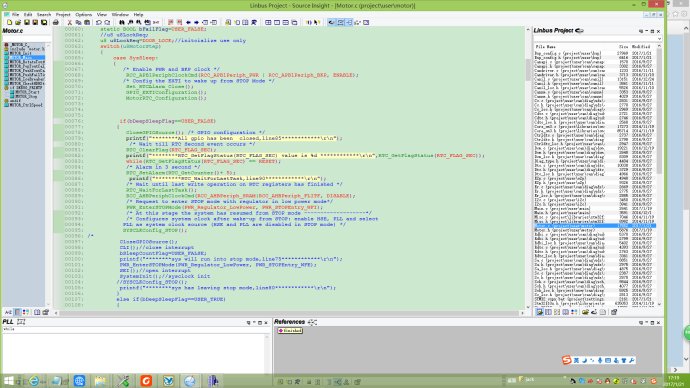690x388 pixels.
Task: Click the Save All toolbar icon
Action: click(44, 22)
